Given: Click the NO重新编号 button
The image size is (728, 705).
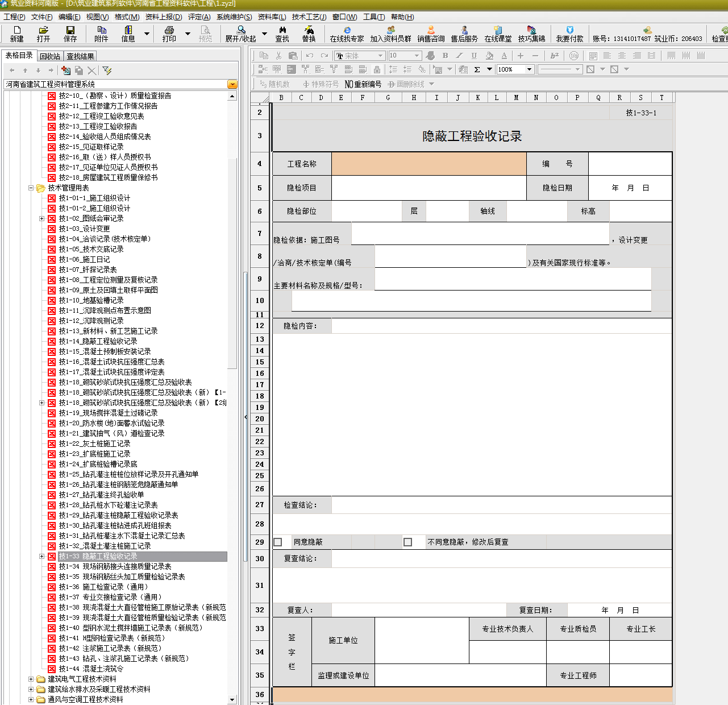Looking at the screenshot, I should coord(363,84).
